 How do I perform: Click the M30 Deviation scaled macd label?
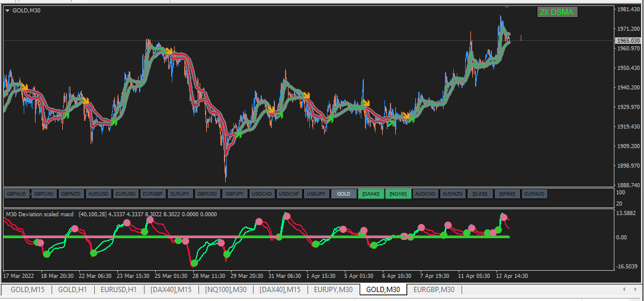point(40,214)
